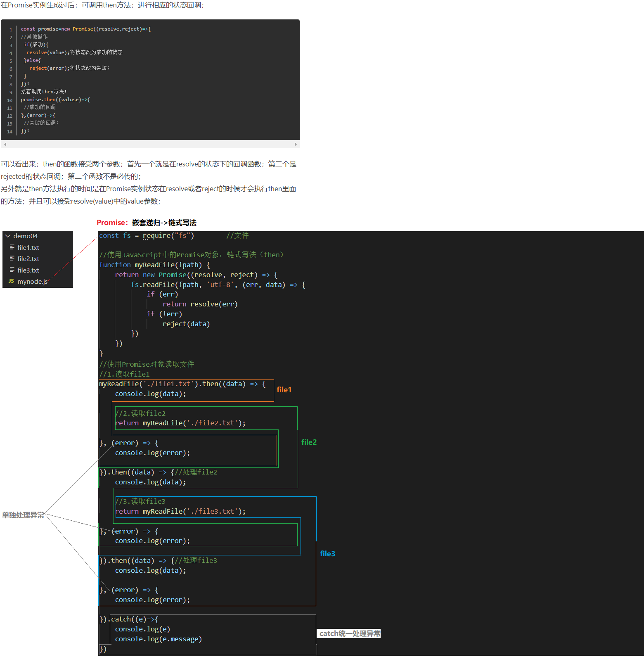Click the file icon beside file3.txt
This screenshot has height=657, width=644.
tap(12, 270)
